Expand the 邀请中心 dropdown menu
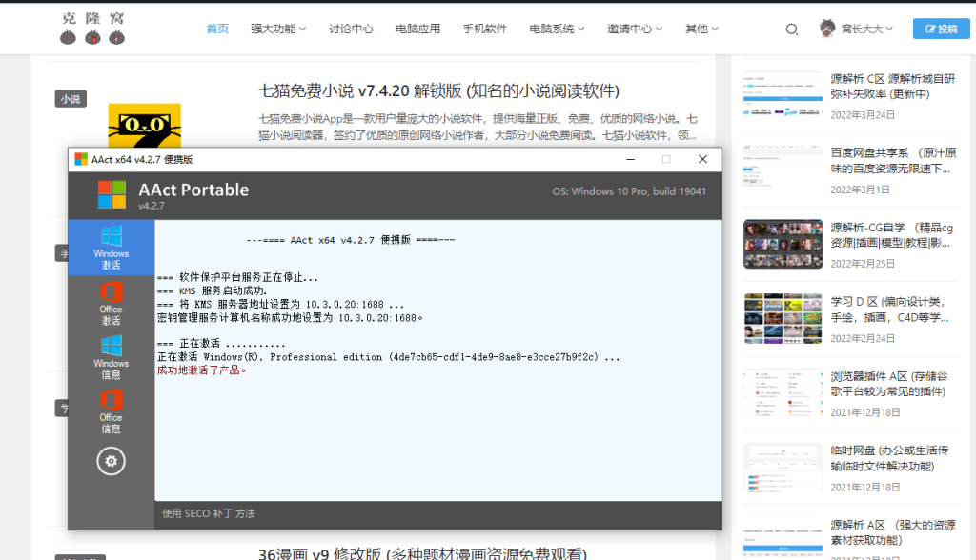Screen dimensions: 976x560 (635, 29)
